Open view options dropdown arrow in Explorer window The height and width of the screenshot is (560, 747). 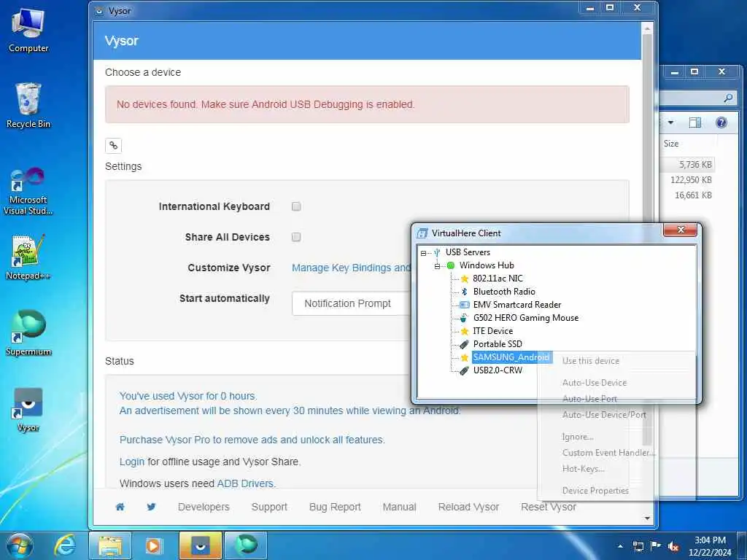[671, 122]
